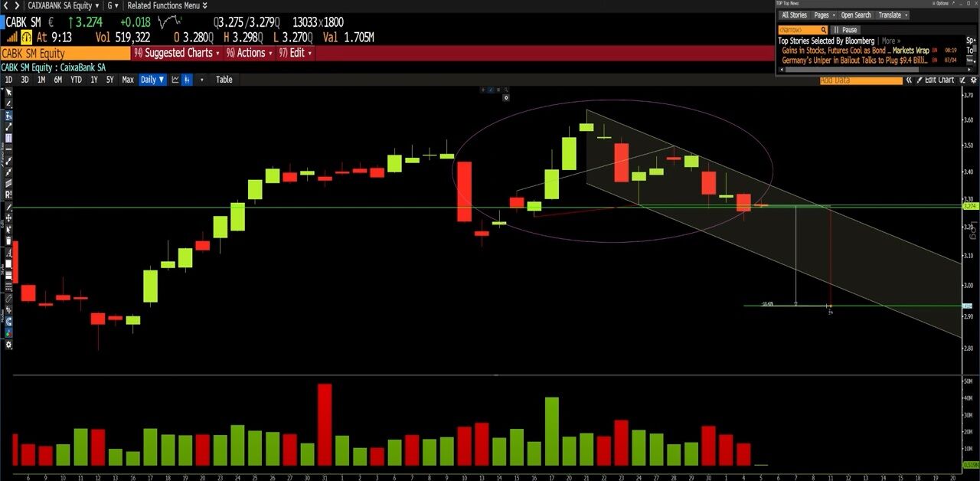Open the text style A tool
Viewport: 980px width, 481px height.
tap(8, 253)
